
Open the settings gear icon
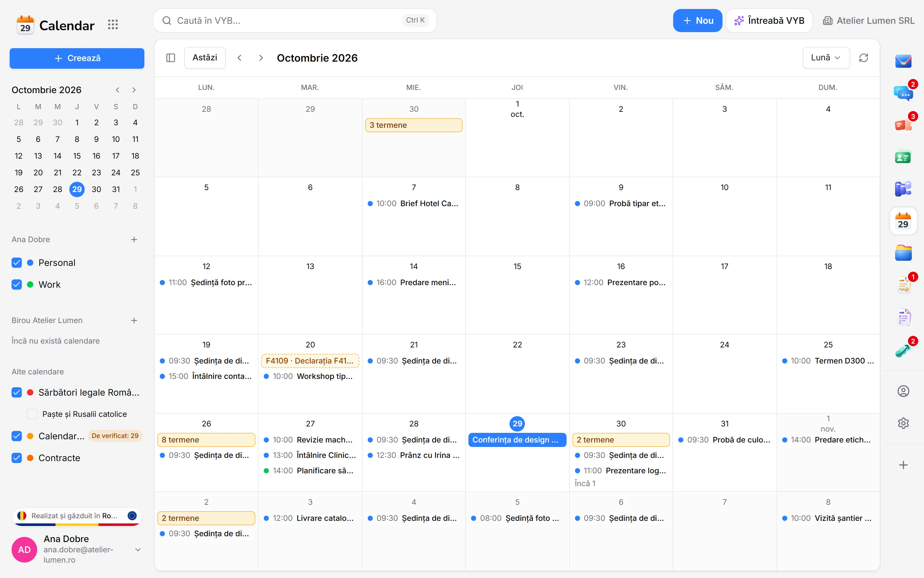click(x=903, y=423)
